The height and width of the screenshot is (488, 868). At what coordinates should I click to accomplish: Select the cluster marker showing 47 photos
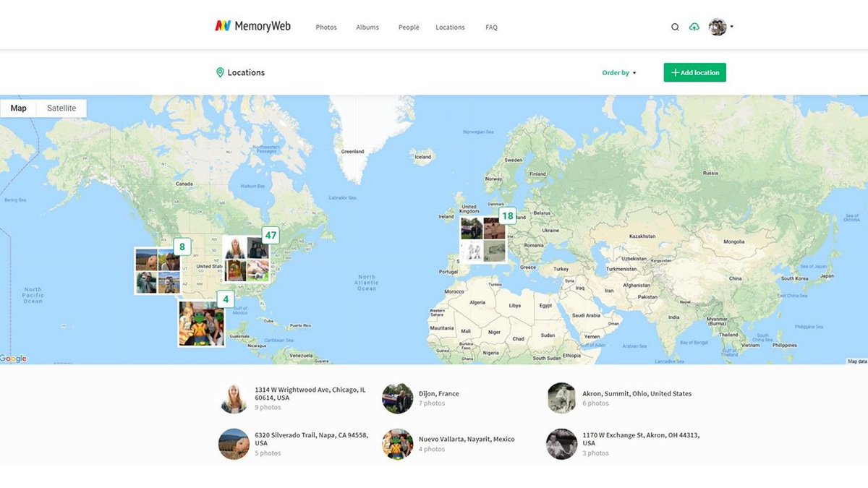tap(271, 235)
